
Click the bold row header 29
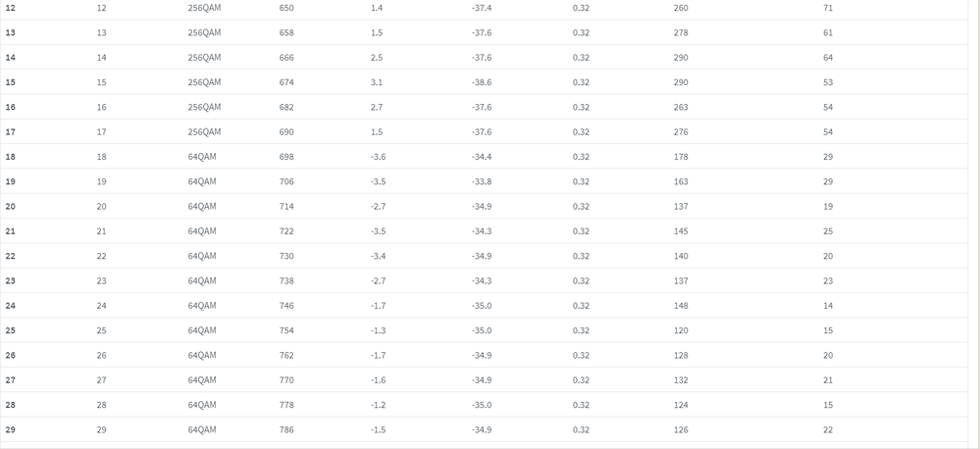tap(10, 429)
